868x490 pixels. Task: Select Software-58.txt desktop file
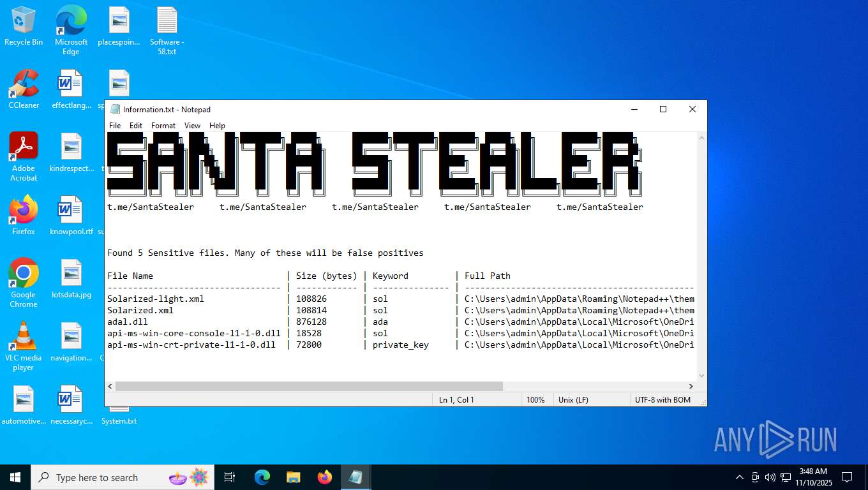[167, 30]
